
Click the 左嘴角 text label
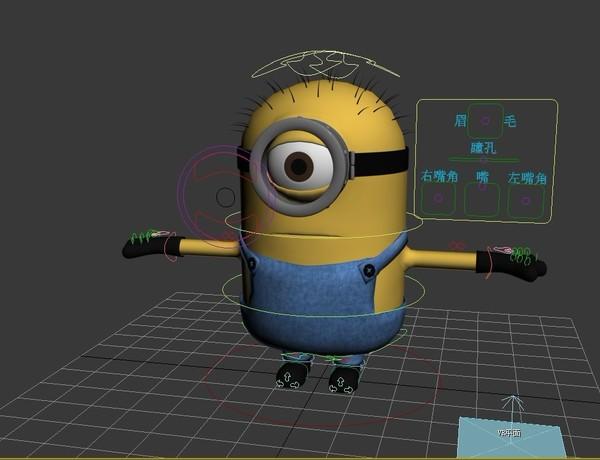tap(527, 178)
